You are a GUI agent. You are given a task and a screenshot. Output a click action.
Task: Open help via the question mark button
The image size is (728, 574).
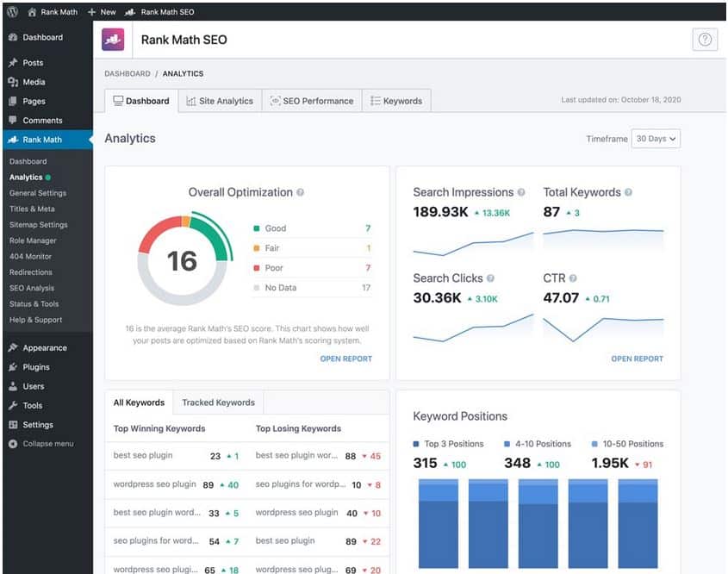[x=705, y=40]
